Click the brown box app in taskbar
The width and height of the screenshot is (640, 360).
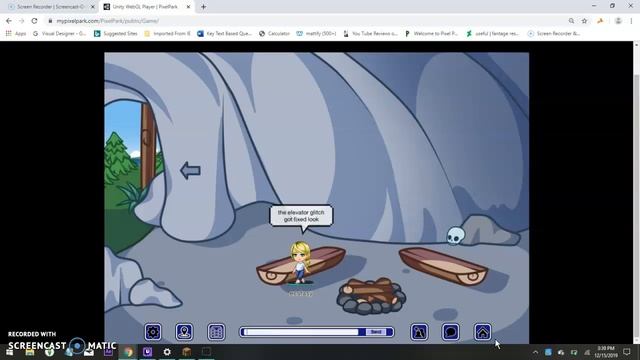point(187,352)
